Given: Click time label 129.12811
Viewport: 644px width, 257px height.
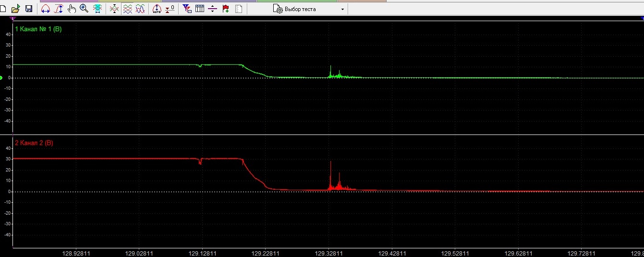Looking at the screenshot, I should pyautogui.click(x=203, y=253).
